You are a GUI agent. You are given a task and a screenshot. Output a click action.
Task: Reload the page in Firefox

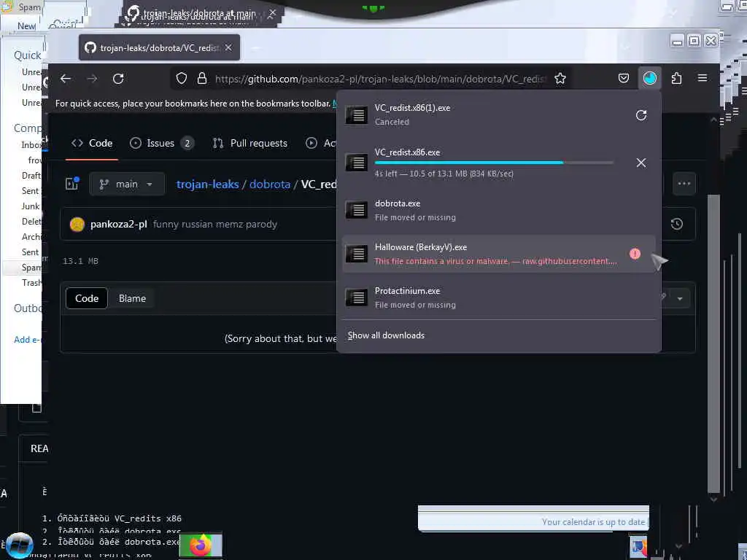(118, 79)
